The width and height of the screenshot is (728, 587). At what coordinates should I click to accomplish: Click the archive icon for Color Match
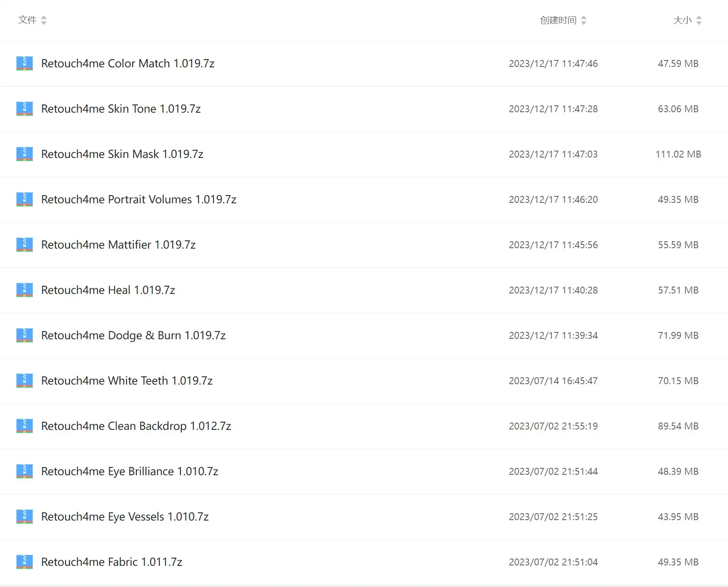25,63
